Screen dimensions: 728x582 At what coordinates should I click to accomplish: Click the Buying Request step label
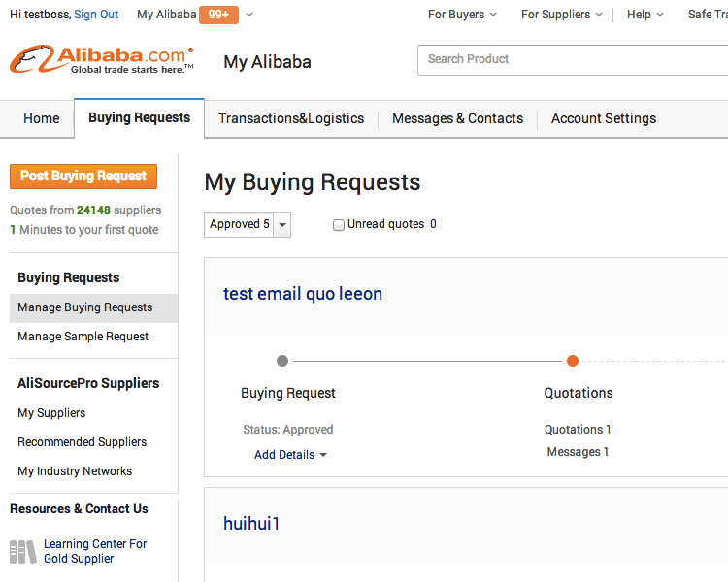[x=288, y=393]
